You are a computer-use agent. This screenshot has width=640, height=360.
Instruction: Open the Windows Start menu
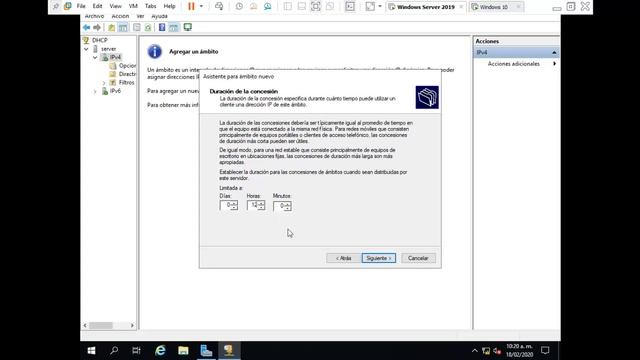91,351
